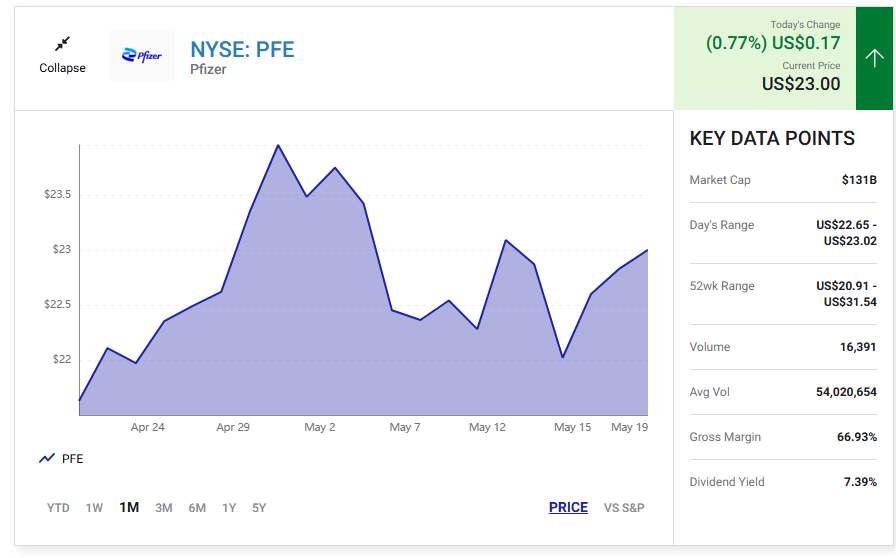
Task: Choose the PRICE chart view
Action: click(568, 508)
